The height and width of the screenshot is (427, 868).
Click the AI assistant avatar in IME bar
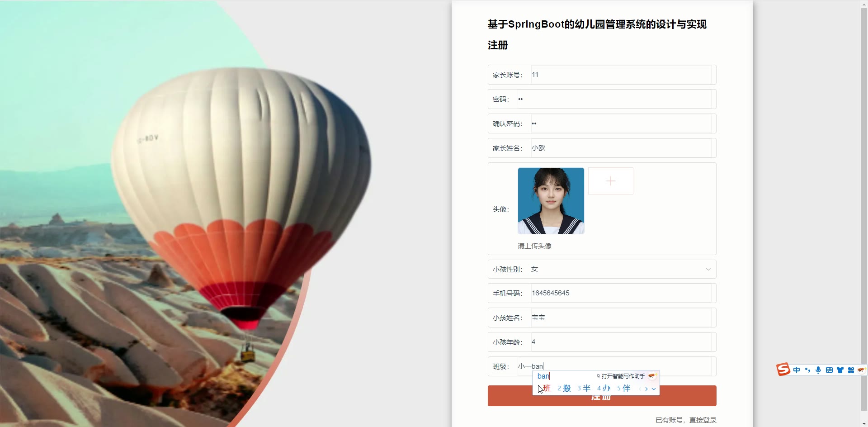[861, 370]
